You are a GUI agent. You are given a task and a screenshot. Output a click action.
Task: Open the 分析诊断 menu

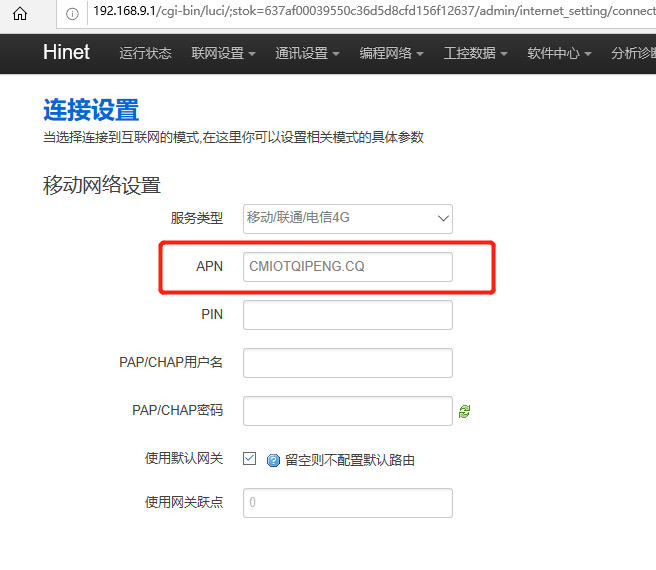click(x=632, y=53)
